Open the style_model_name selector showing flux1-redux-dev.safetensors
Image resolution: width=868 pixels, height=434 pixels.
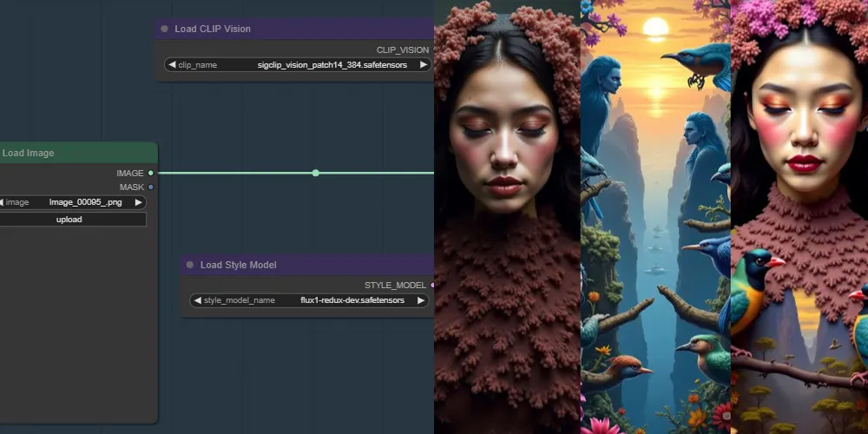pyautogui.click(x=310, y=300)
